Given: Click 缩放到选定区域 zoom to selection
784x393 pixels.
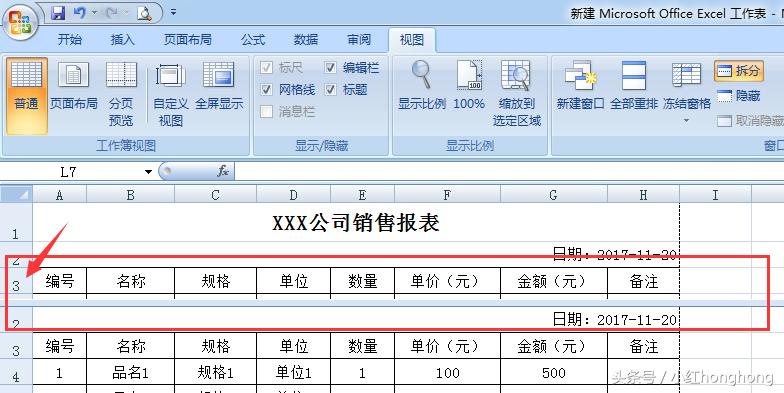Looking at the screenshot, I should tap(516, 93).
